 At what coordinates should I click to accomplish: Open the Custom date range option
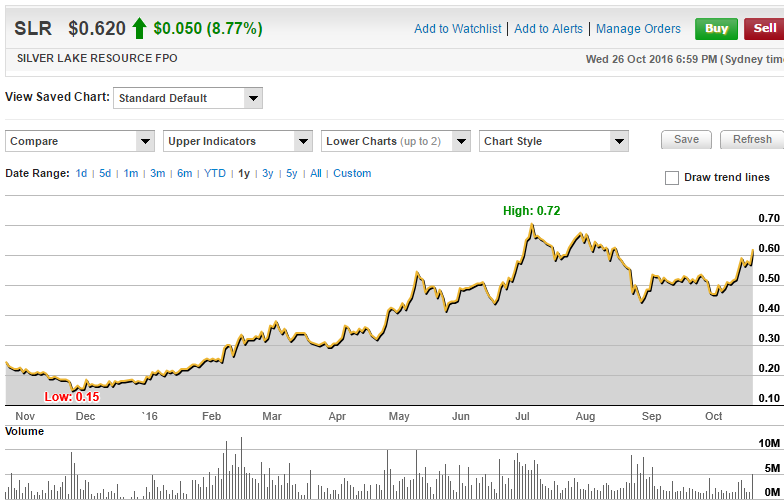point(352,174)
